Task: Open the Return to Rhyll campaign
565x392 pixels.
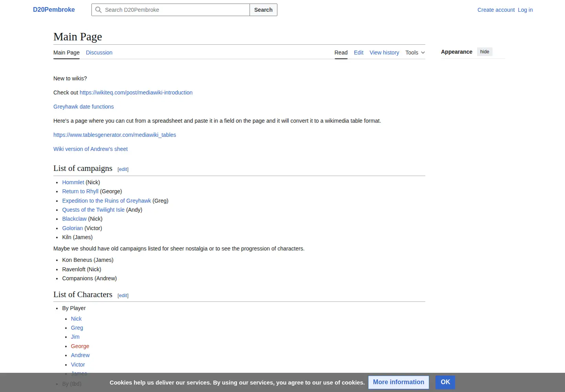Action: tap(80, 191)
